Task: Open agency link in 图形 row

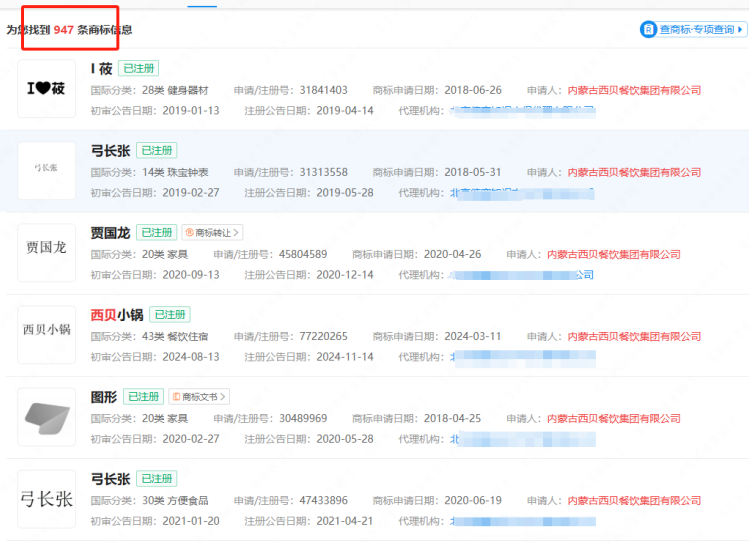Action: point(523,439)
